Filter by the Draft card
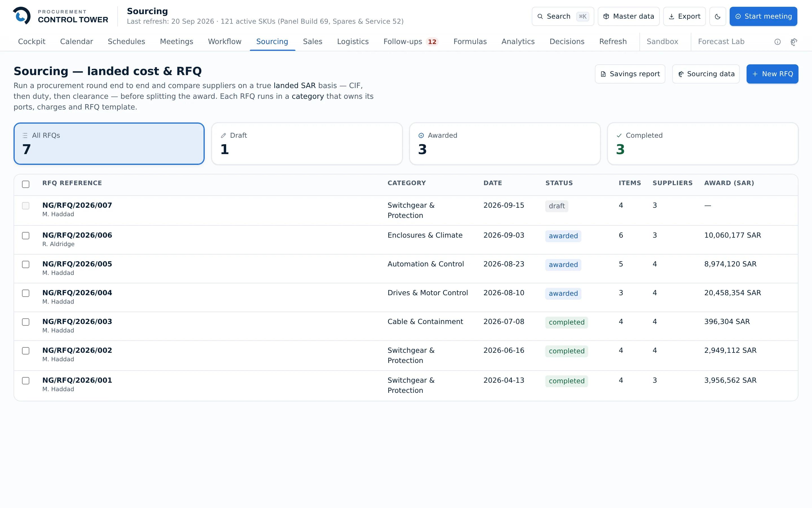Screen dimensions: 812x508 [307, 144]
